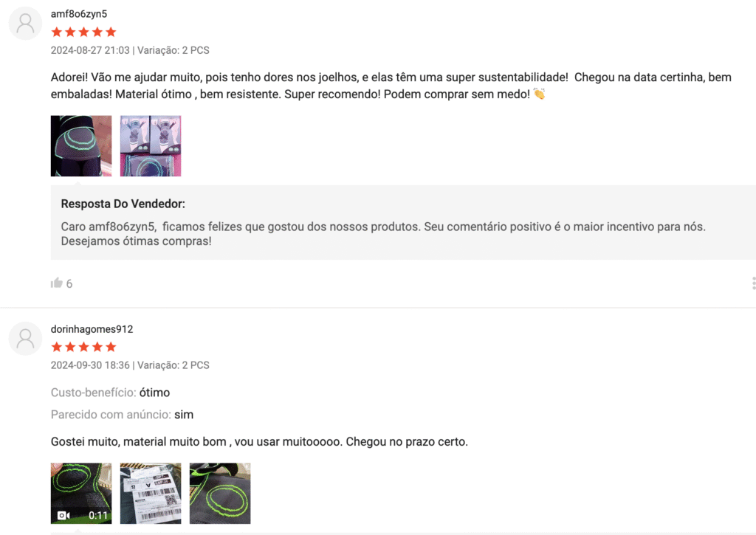756x535 pixels.
Task: Play the 0:11 video thumbnail
Action: pos(81,493)
